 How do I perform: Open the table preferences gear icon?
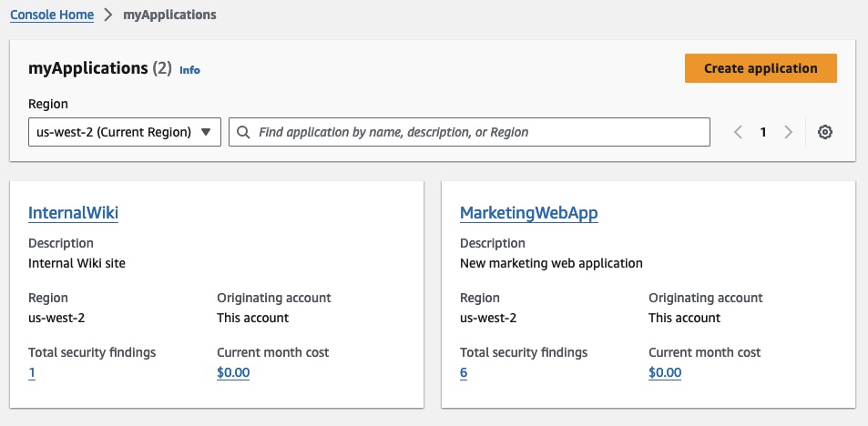tap(825, 132)
